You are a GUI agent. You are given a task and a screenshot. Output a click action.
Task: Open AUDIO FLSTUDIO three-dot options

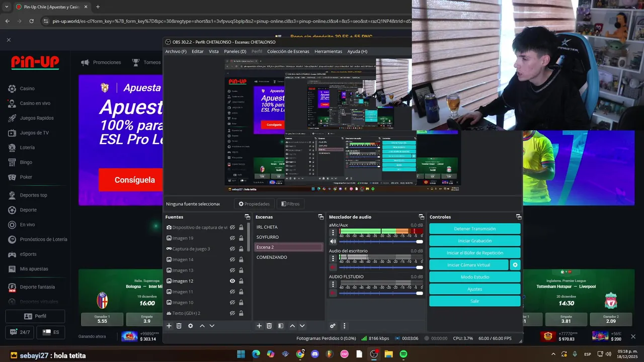coord(333,284)
